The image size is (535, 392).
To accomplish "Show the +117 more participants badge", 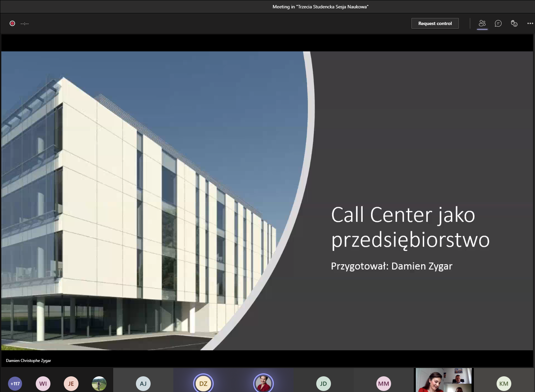I will [x=15, y=384].
